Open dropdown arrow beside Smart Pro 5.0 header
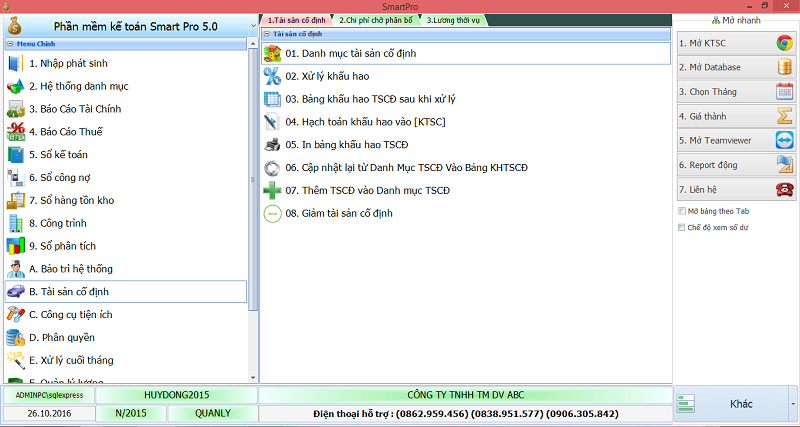This screenshot has height=427, width=800. pos(254,26)
